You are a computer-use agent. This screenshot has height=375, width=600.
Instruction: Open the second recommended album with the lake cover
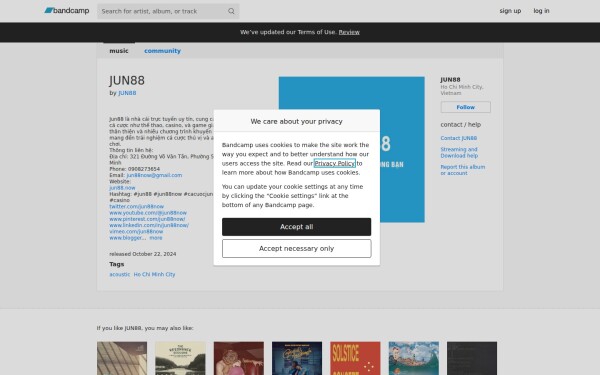click(180, 358)
